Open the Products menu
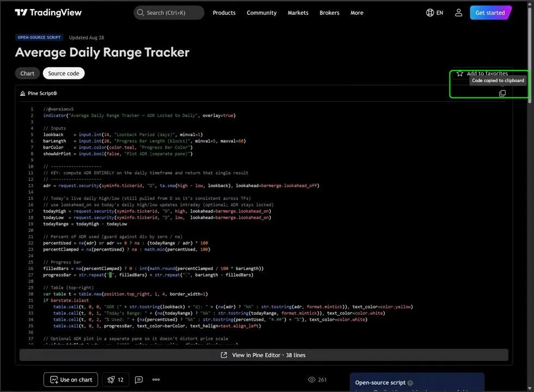This screenshot has width=534, height=392. click(x=224, y=13)
